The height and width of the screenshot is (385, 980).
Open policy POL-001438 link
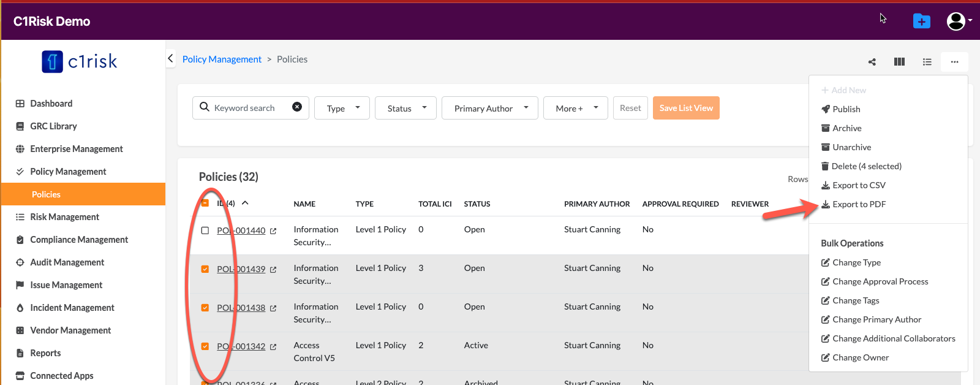click(241, 308)
